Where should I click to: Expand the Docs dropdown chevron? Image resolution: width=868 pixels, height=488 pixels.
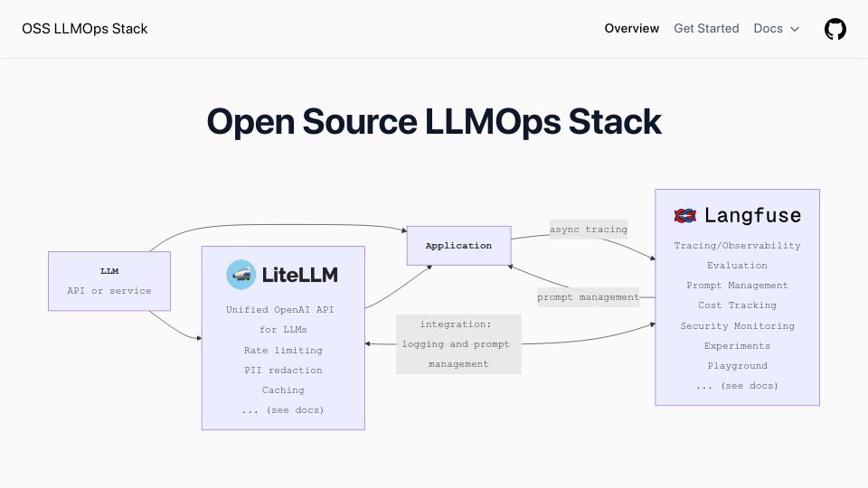[795, 29]
